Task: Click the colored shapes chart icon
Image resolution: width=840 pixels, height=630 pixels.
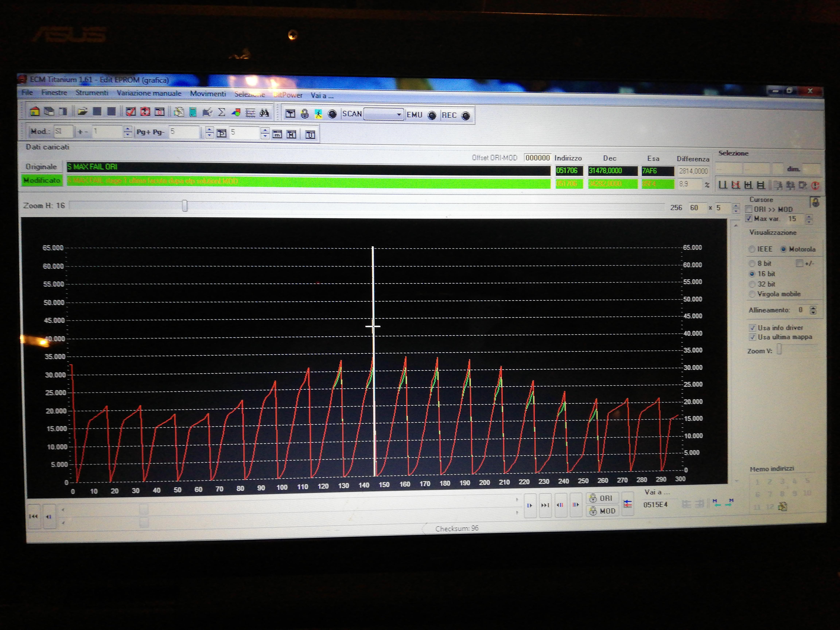Action: pyautogui.click(x=236, y=112)
